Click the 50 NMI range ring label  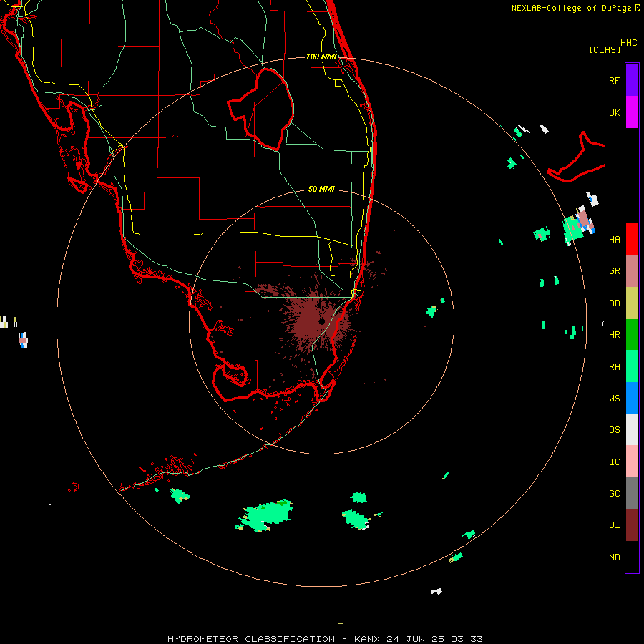pos(321,189)
